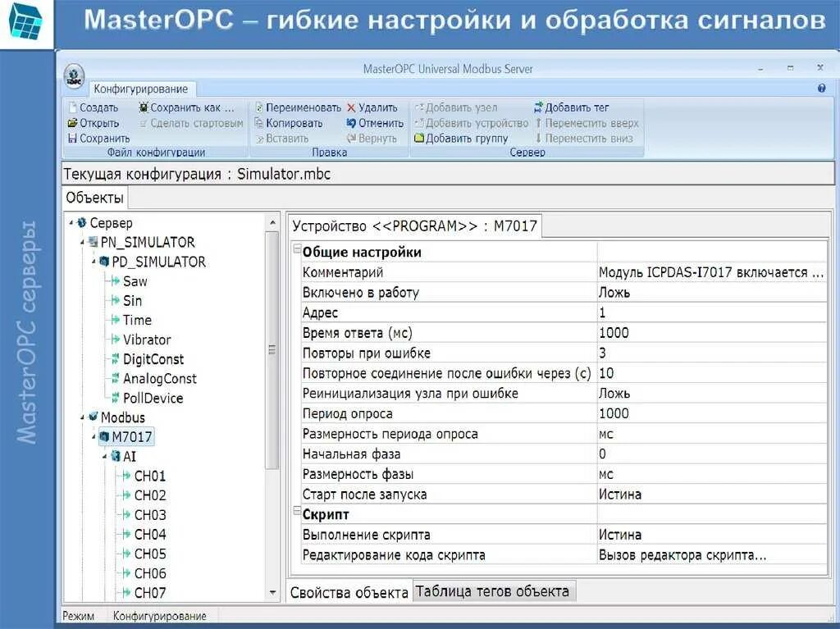Toggle Выполнение скрипта value Истина
This screenshot has width=840, height=629.
[712, 535]
